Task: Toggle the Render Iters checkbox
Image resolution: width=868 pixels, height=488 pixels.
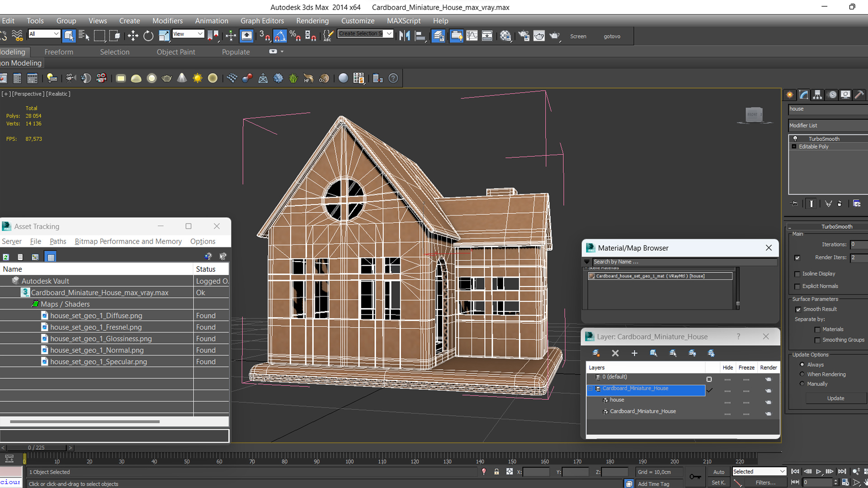Action: (797, 258)
